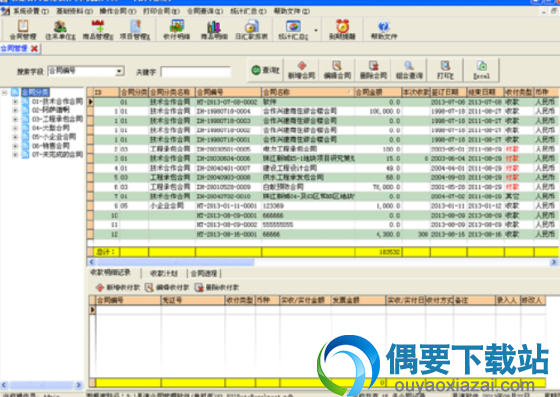Open the dropdown arrow beside 统计汇总 toolbar icon
Viewport: 560px width, 397px height.
point(316,30)
